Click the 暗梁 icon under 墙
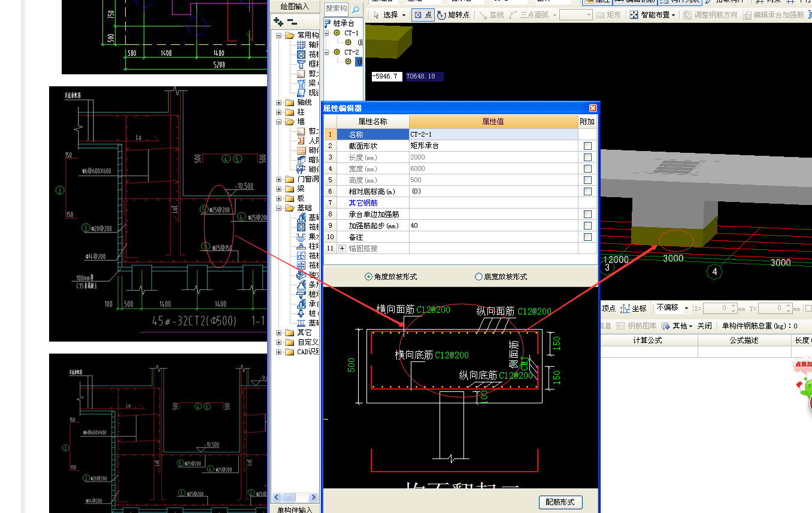 [x=301, y=160]
